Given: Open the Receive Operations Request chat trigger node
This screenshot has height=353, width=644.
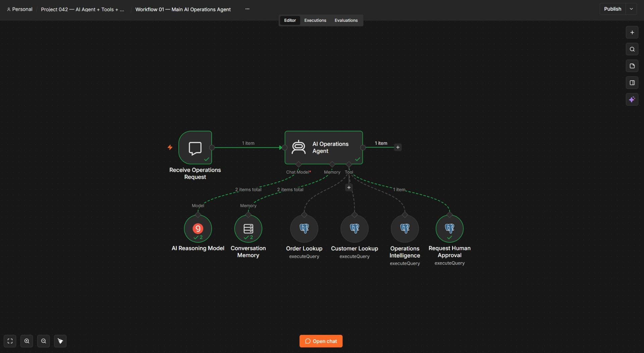Looking at the screenshot, I should pyautogui.click(x=195, y=148).
